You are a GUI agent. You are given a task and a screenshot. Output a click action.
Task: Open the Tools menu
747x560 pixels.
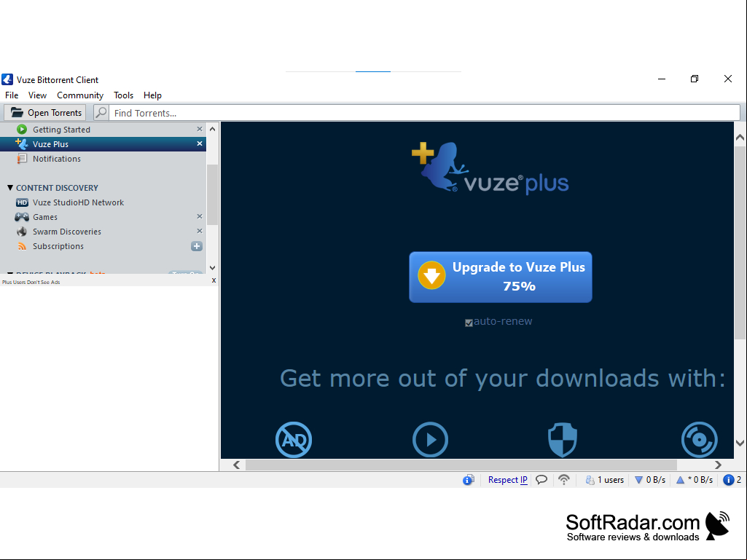click(x=123, y=95)
